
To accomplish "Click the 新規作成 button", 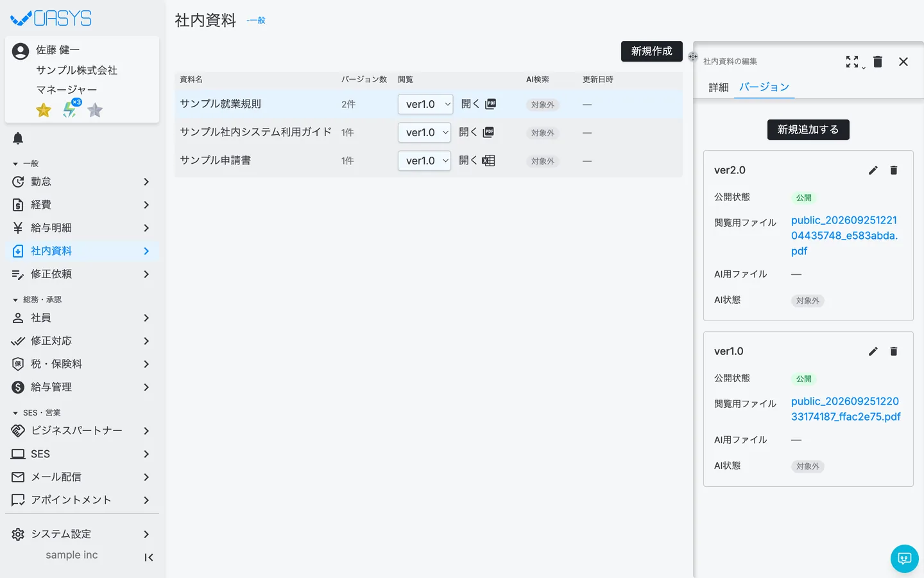I will [x=652, y=51].
